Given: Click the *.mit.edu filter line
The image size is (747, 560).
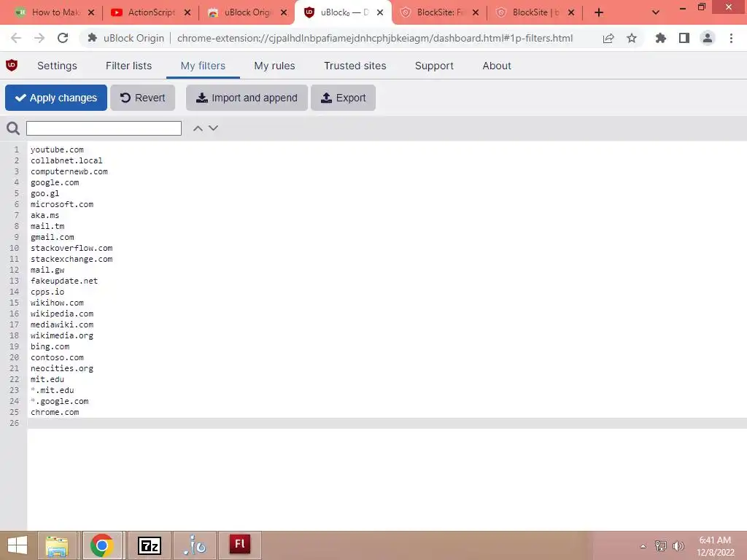Looking at the screenshot, I should click(x=53, y=391).
